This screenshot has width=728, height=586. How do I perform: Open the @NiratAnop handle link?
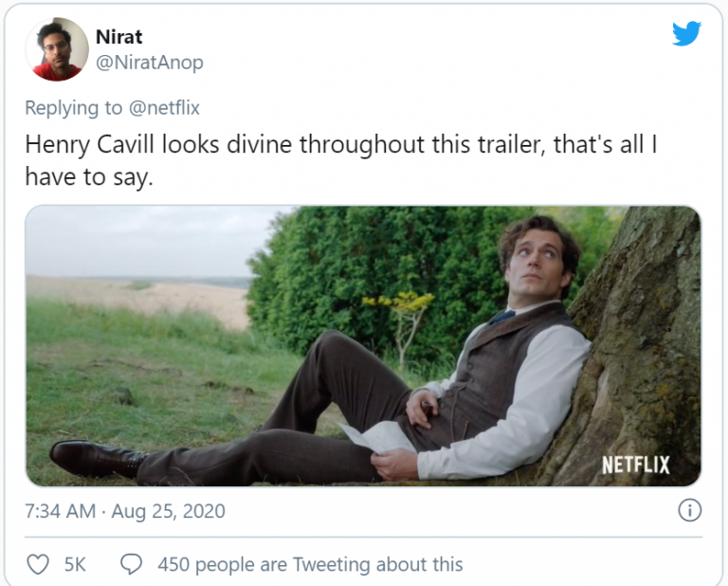pyautogui.click(x=149, y=63)
